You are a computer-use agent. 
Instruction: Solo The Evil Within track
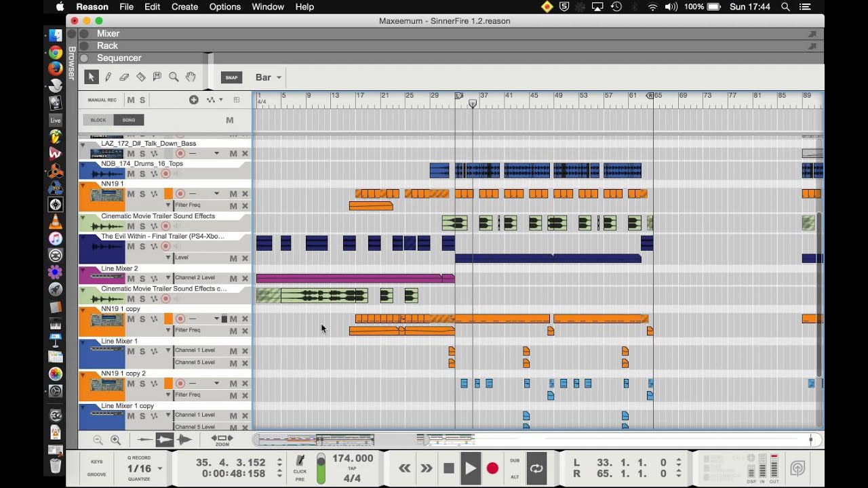pyautogui.click(x=142, y=247)
